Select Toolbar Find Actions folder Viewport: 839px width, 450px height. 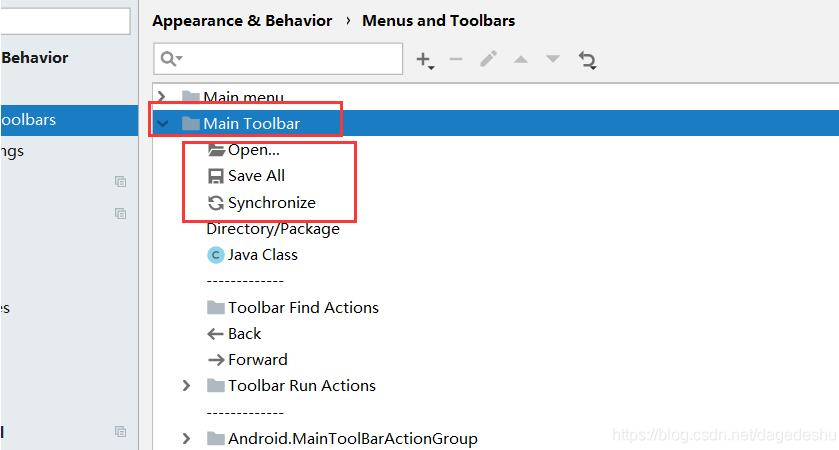(x=303, y=308)
